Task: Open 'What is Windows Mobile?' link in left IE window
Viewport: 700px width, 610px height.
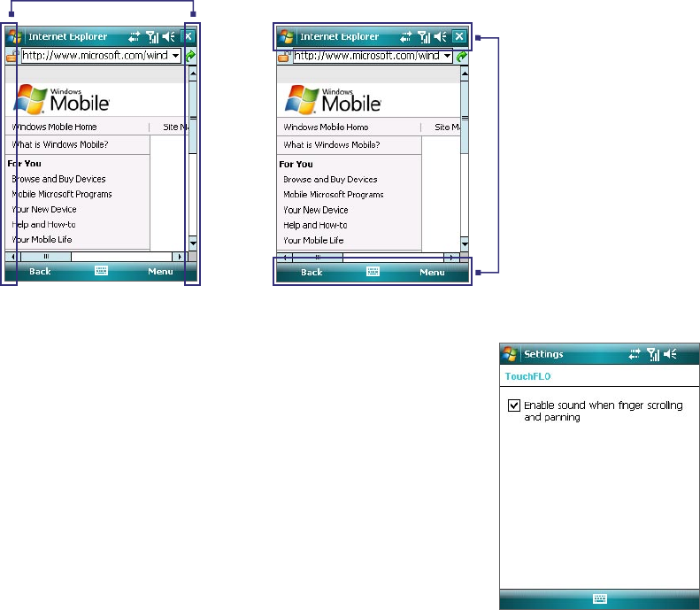Action: 60,144
